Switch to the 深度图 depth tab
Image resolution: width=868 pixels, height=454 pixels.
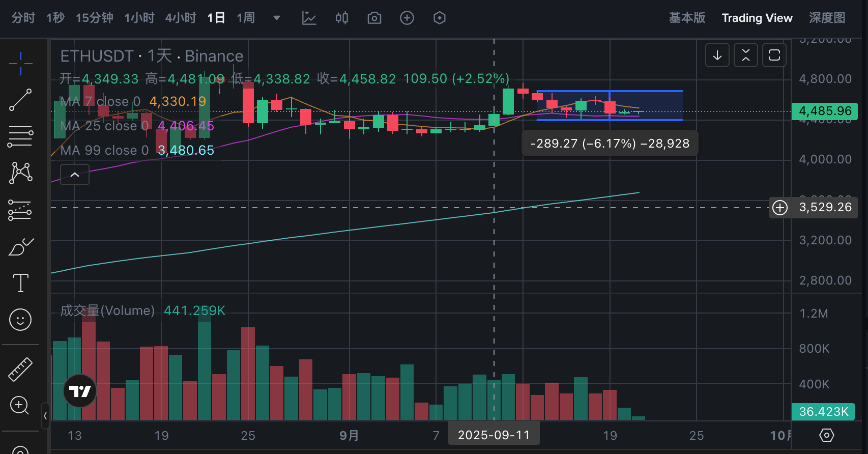tap(827, 18)
